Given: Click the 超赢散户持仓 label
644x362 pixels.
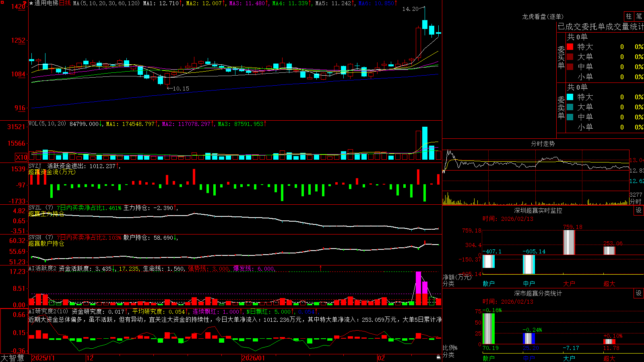Looking at the screenshot, I should click(x=46, y=243).
